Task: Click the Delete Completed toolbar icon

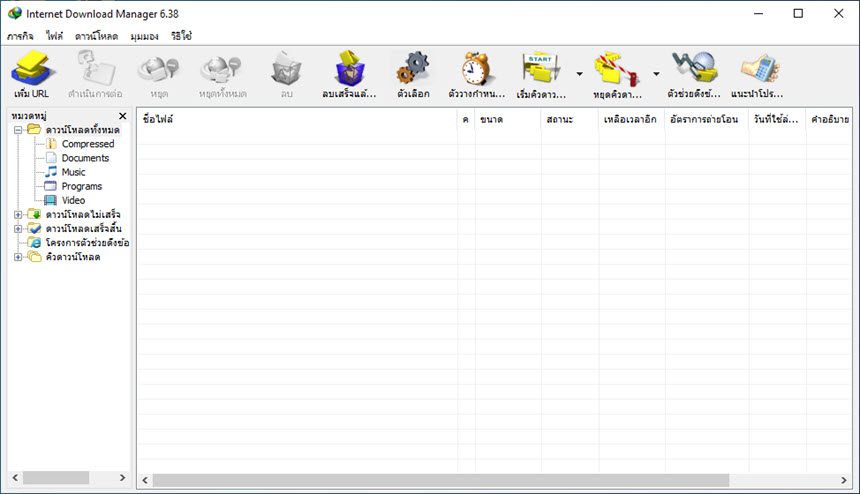Action: coord(349,69)
